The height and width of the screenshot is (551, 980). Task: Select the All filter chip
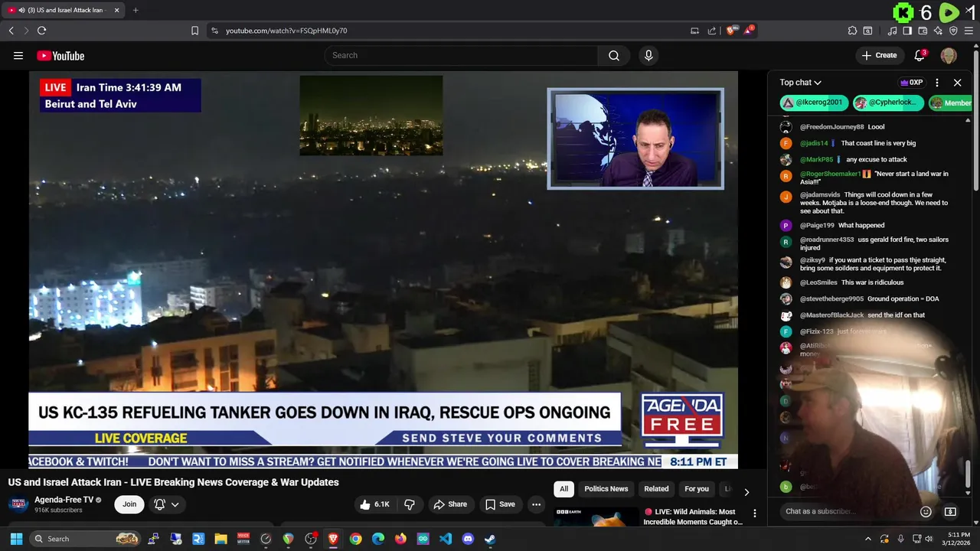coord(563,489)
